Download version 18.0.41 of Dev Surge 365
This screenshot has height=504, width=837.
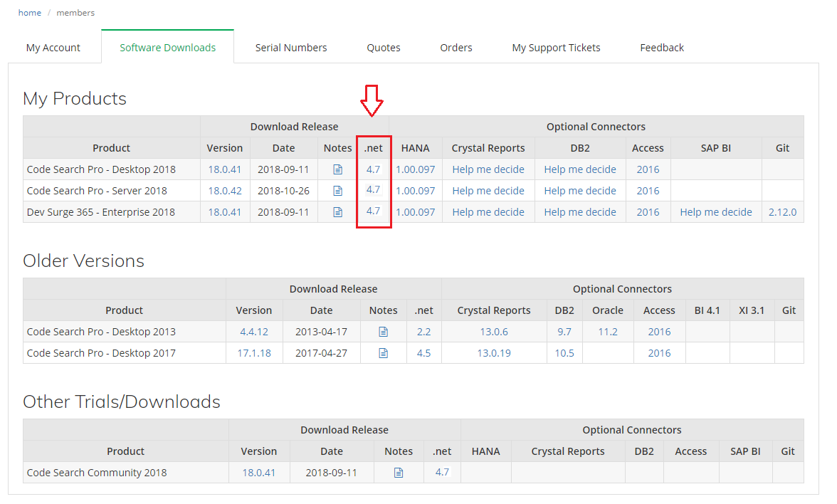[225, 212]
